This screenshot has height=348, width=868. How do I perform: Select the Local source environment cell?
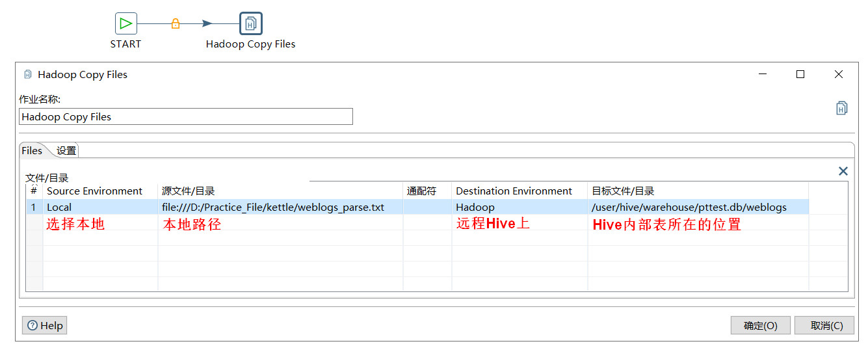coord(100,207)
